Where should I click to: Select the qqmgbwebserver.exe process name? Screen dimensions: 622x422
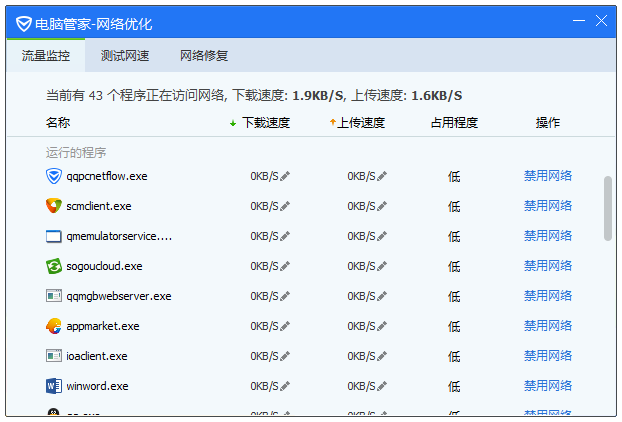(x=119, y=296)
